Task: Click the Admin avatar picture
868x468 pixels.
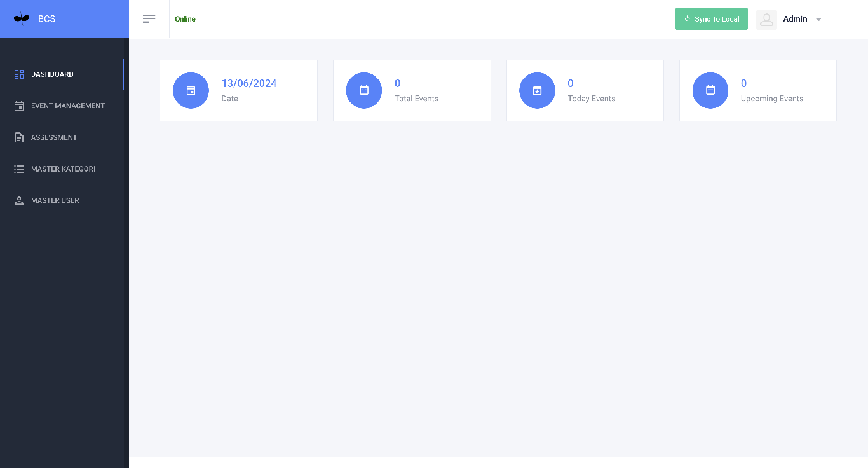Action: click(767, 19)
